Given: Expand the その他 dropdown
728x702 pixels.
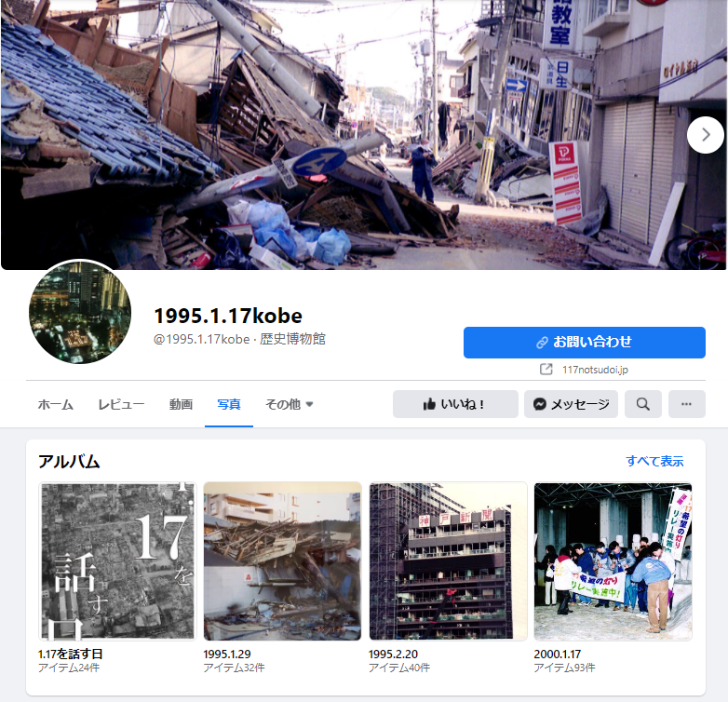Looking at the screenshot, I should pos(290,404).
